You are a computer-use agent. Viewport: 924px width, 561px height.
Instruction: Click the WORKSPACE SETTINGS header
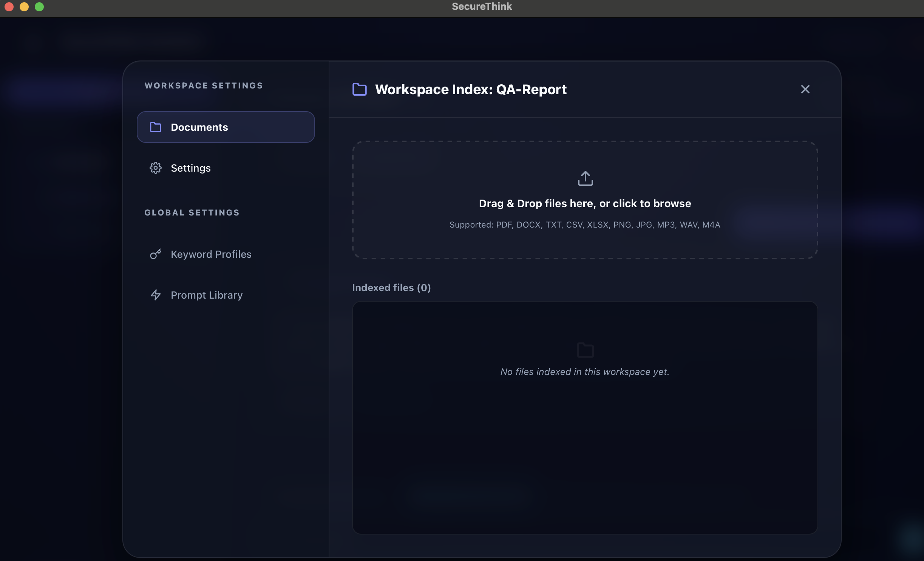point(204,86)
